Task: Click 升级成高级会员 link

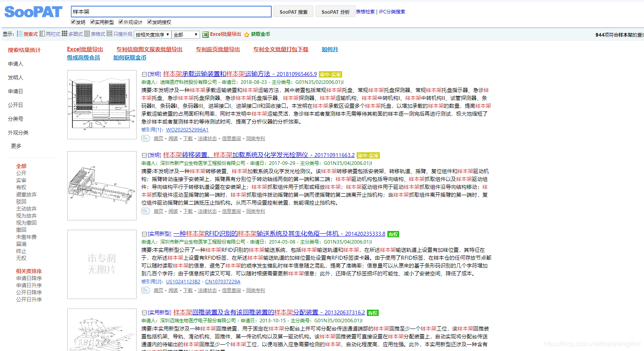Action: (x=83, y=57)
